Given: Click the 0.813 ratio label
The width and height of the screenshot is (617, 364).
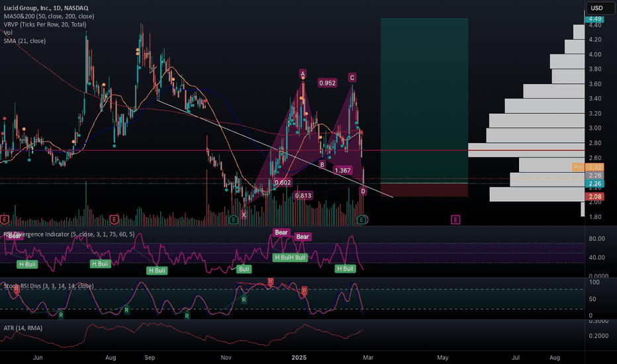Looking at the screenshot, I should (303, 196).
